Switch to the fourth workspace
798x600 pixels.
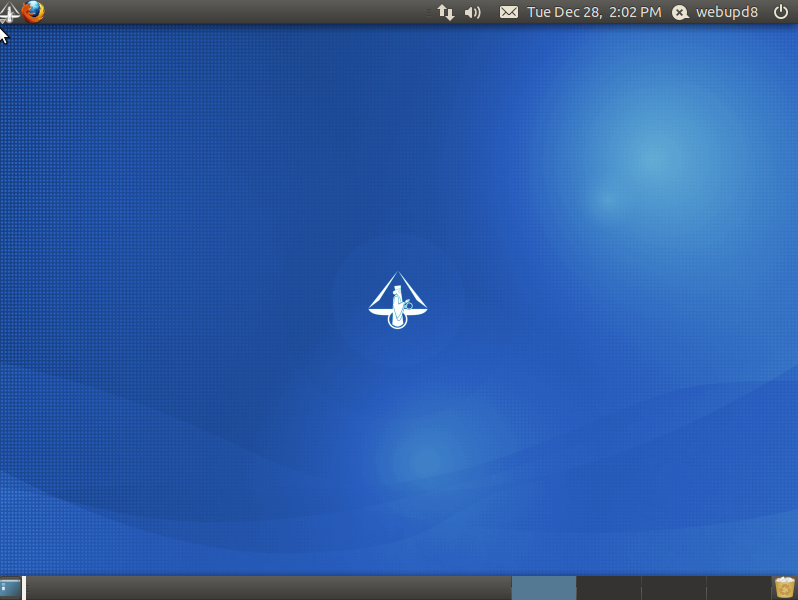pyautogui.click(x=738, y=588)
